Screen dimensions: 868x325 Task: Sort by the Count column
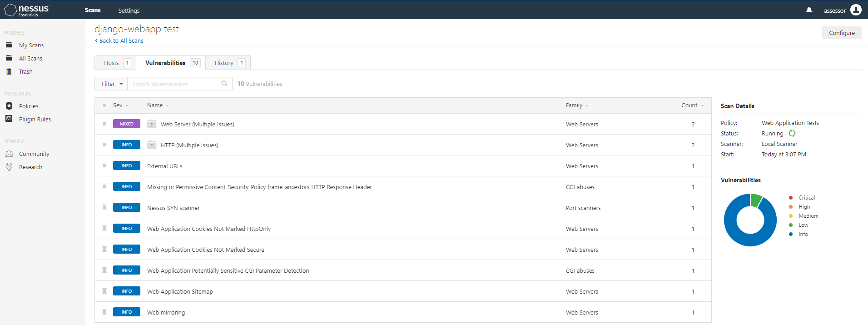coord(692,105)
